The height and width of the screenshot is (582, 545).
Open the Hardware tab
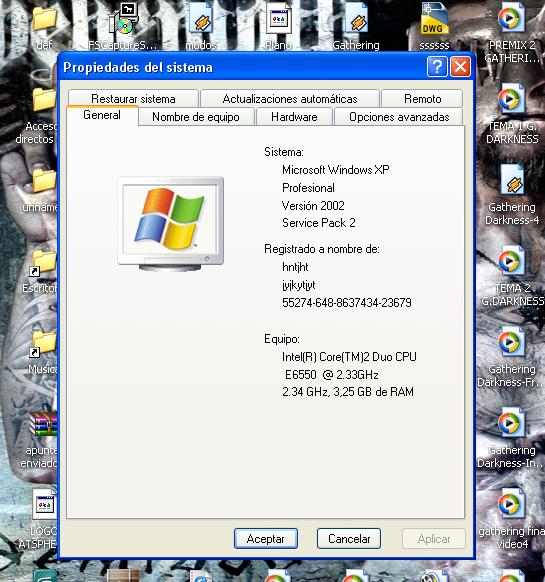(x=294, y=117)
